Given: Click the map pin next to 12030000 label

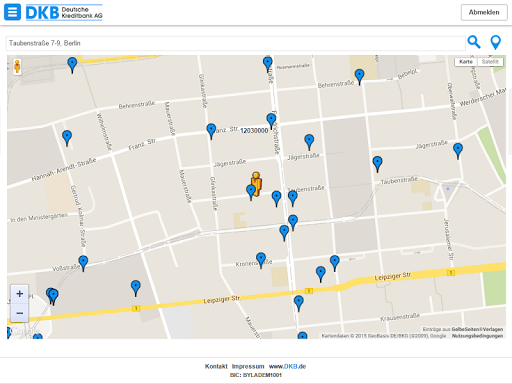Looking at the screenshot, I should click(271, 121).
